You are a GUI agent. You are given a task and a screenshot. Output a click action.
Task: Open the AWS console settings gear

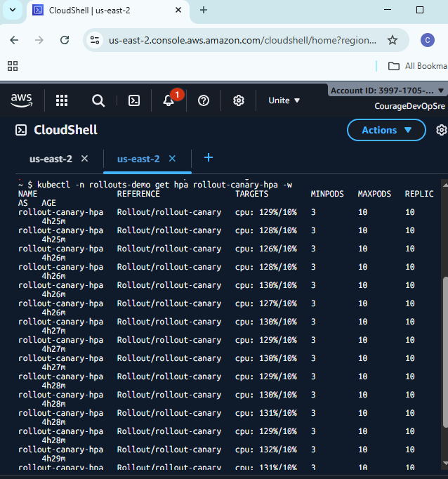tap(239, 100)
